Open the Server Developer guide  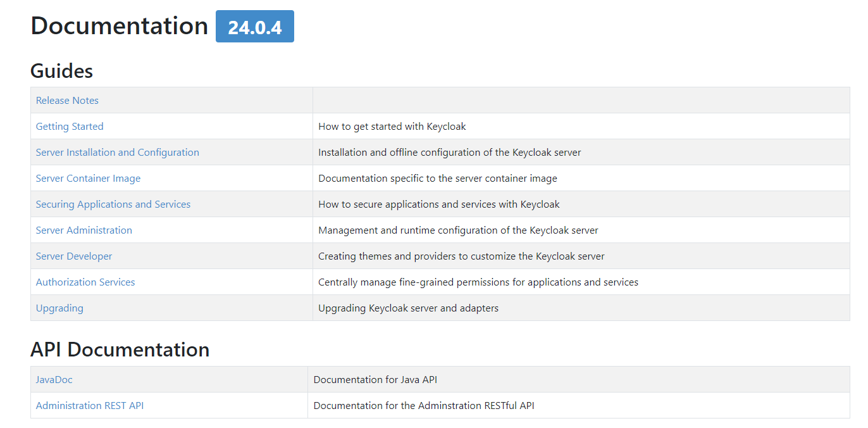tap(73, 256)
